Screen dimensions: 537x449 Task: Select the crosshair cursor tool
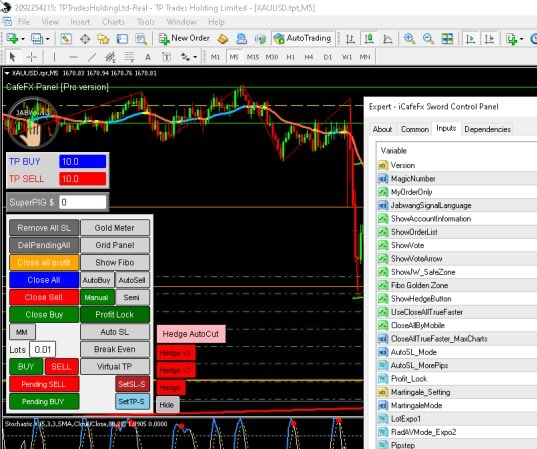coord(32,57)
